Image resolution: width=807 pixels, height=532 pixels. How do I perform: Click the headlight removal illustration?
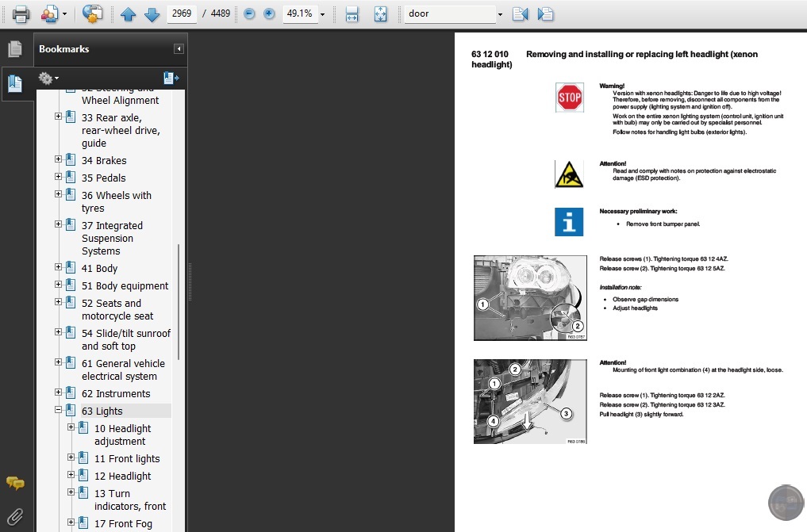tap(530, 401)
